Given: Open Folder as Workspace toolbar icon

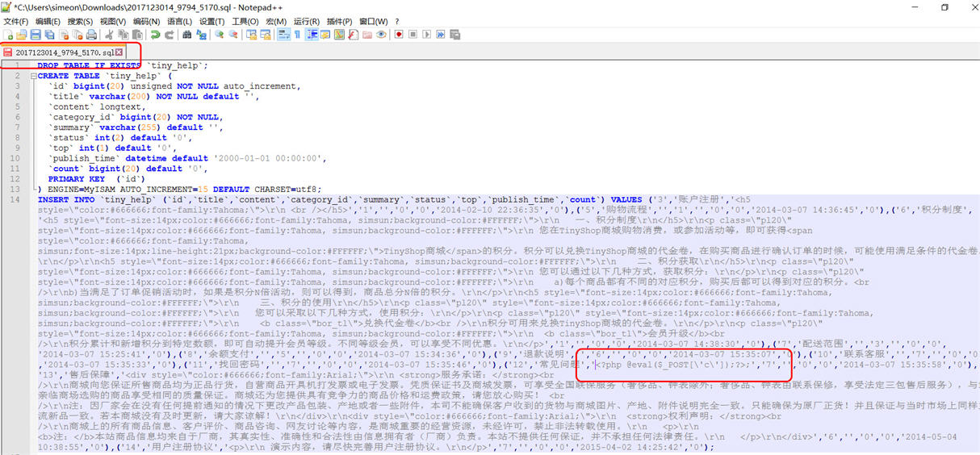Looking at the screenshot, I should point(367,35).
